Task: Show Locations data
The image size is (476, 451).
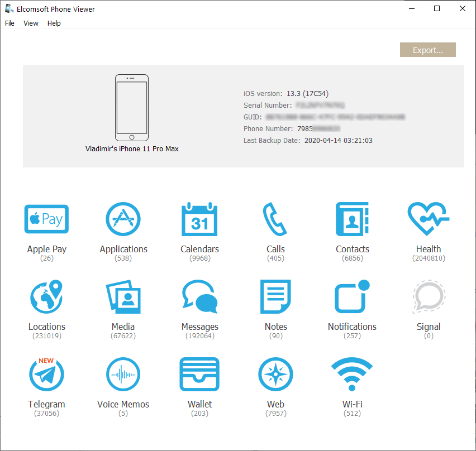Action: click(x=46, y=296)
